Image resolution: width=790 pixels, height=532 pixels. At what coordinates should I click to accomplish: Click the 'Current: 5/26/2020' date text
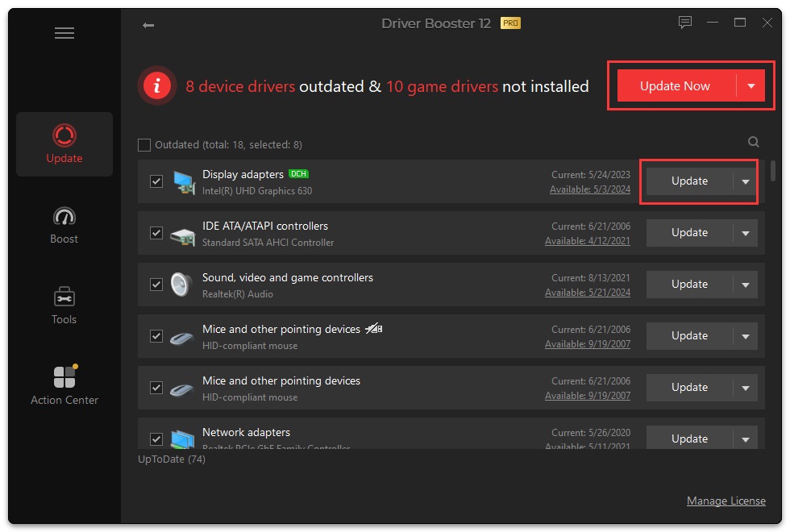[x=591, y=433]
